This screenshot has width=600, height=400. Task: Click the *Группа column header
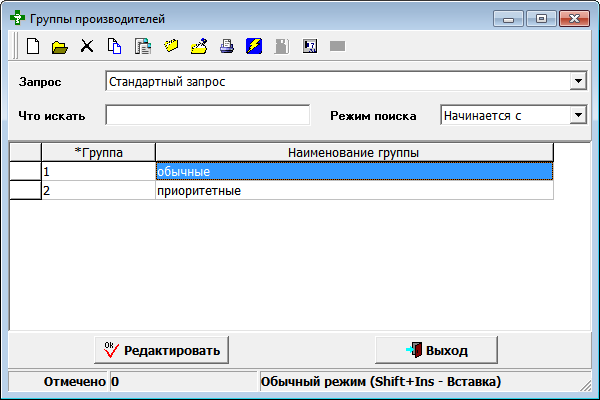click(x=98, y=152)
